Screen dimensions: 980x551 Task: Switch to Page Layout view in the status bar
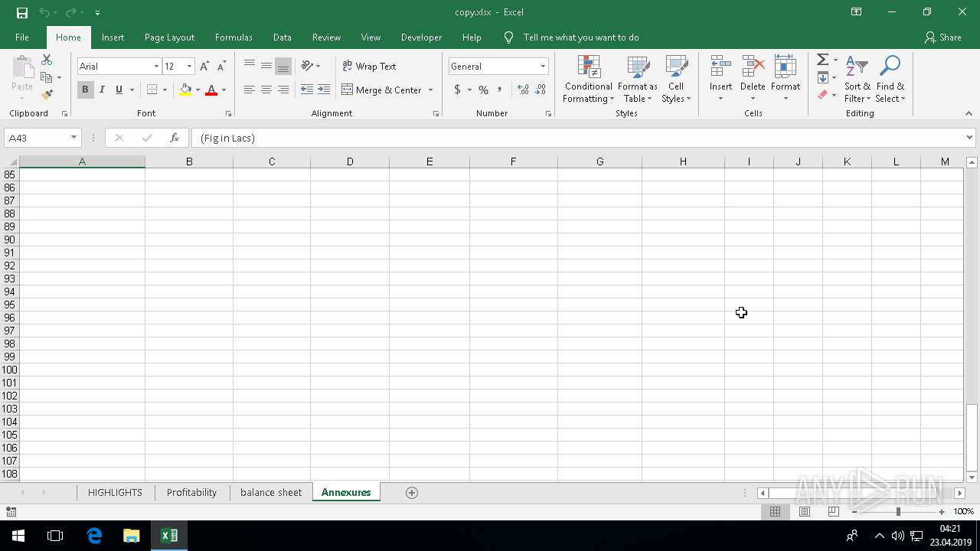pyautogui.click(x=805, y=511)
